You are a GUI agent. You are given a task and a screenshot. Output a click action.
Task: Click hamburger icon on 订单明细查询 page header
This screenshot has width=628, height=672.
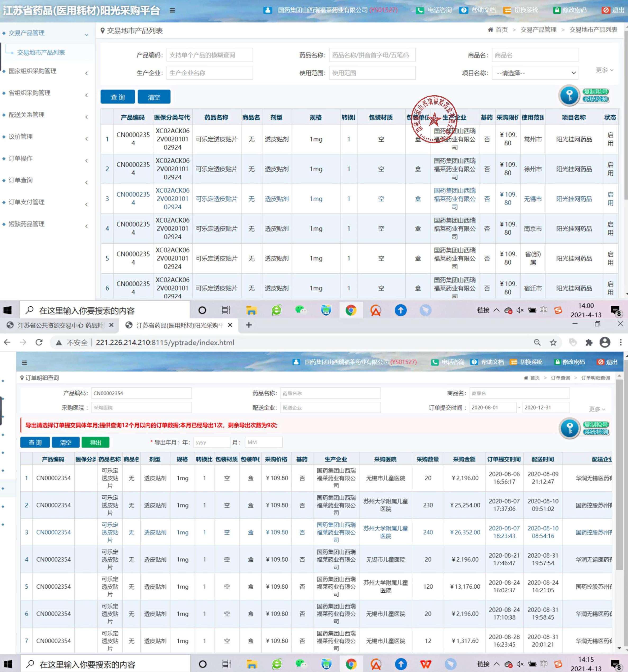coord(24,363)
